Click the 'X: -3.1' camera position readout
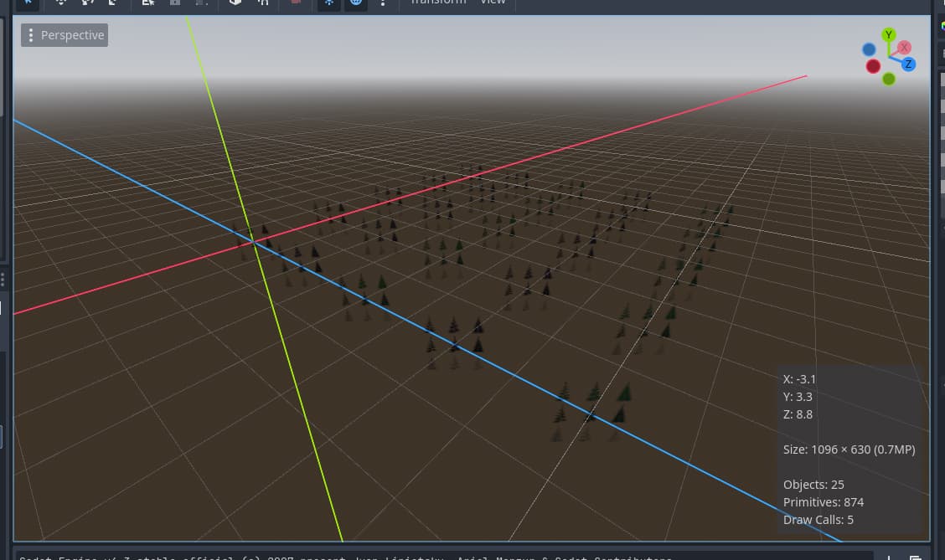Image resolution: width=945 pixels, height=560 pixels. 799,378
